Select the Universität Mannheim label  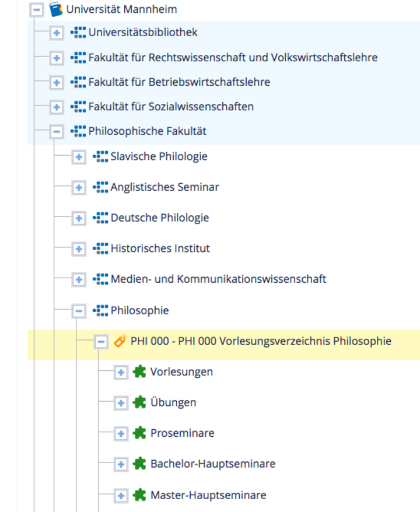click(122, 9)
